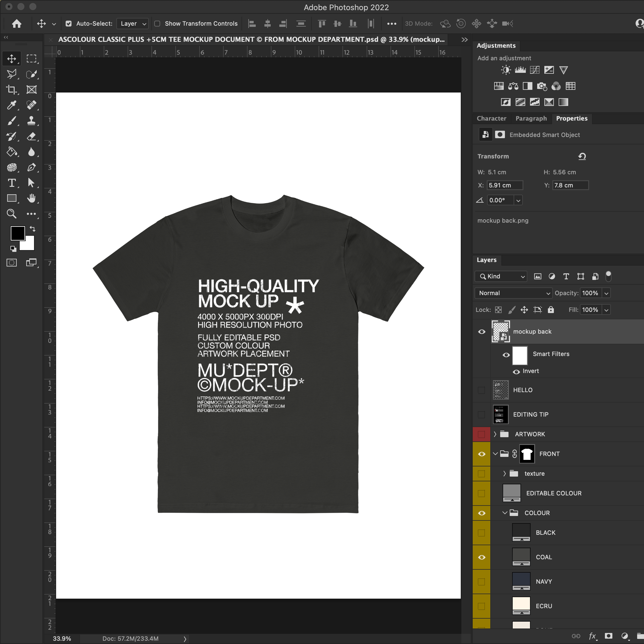Viewport: 644px width, 644px height.
Task: Swap foreground and background colors icon
Action: point(33,229)
